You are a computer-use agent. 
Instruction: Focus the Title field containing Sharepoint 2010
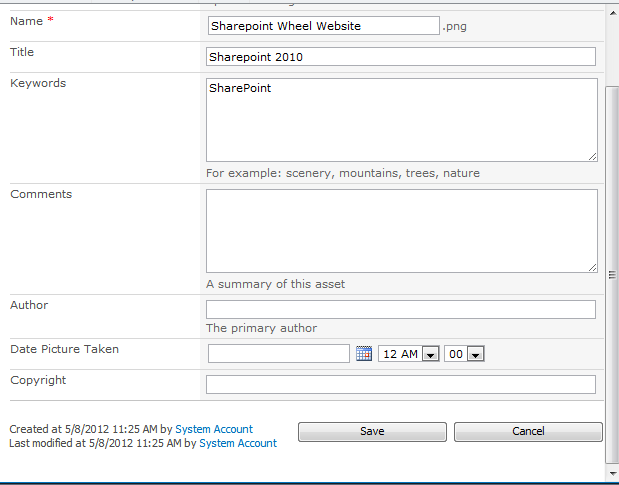(401, 57)
